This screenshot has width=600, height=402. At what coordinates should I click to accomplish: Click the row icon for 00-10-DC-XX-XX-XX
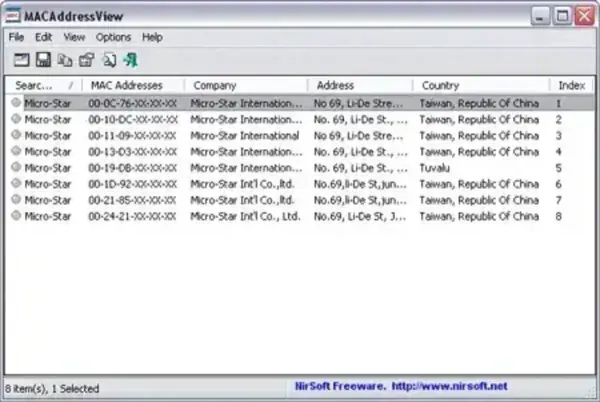[16, 119]
